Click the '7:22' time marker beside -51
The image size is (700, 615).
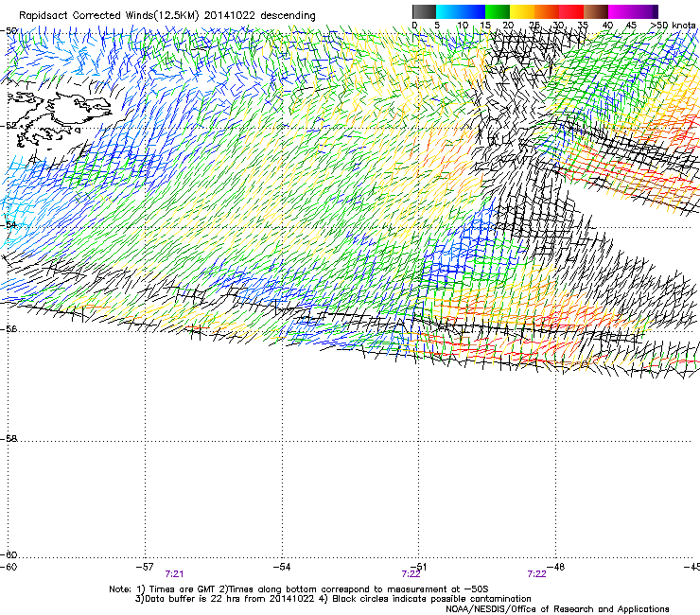(411, 574)
